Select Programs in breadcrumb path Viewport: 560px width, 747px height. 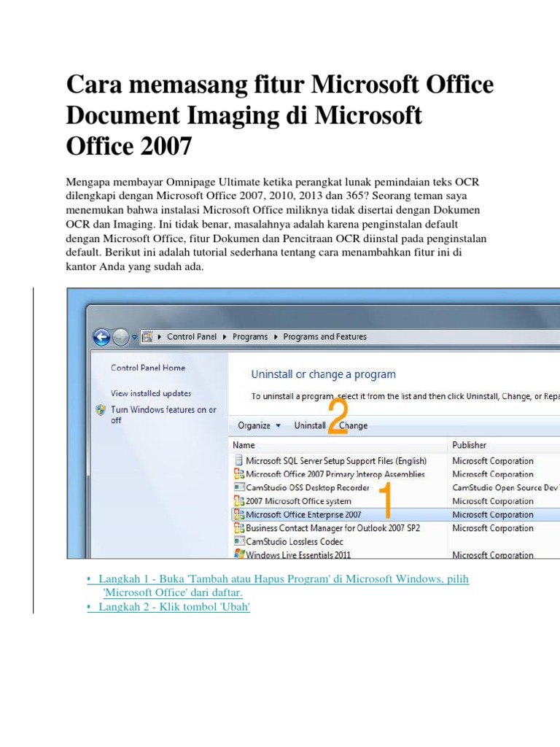(250, 336)
